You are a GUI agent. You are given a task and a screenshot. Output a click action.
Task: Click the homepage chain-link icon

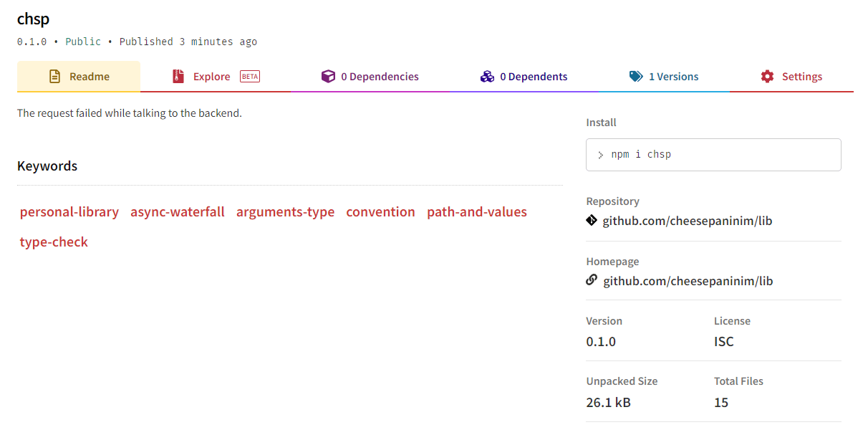(x=592, y=280)
